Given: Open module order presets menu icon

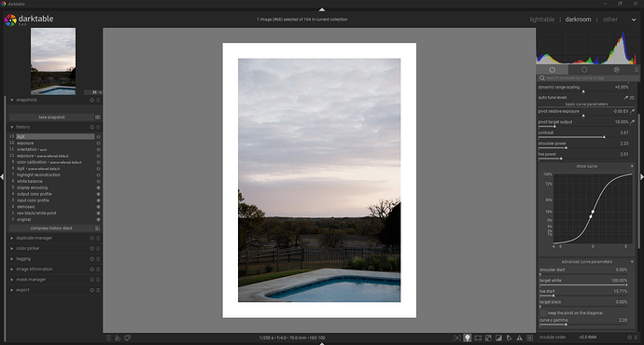Looking at the screenshot, I should 636,338.
